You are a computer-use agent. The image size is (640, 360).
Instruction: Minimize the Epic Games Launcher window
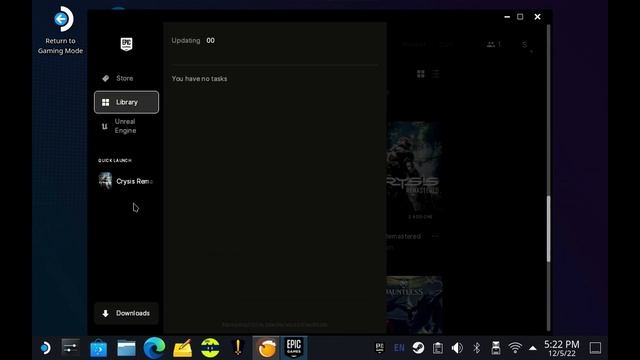(x=507, y=17)
